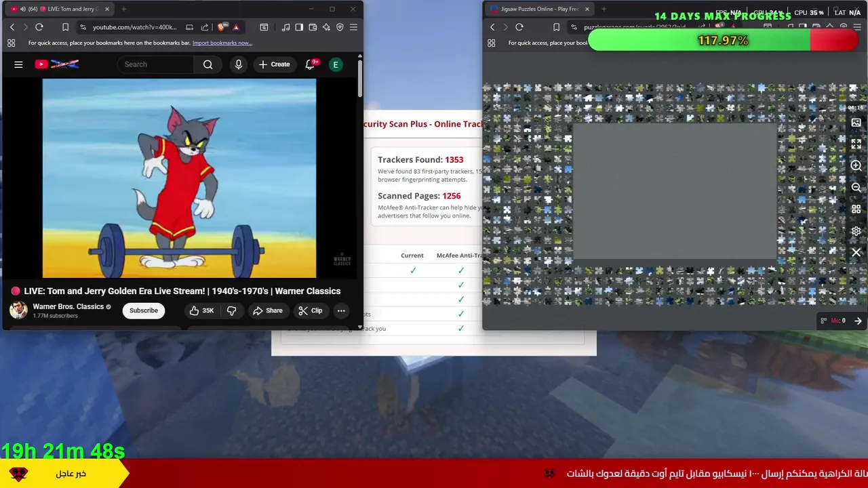Click the gray puzzle assembly board
The width and height of the screenshot is (868, 488).
(675, 191)
